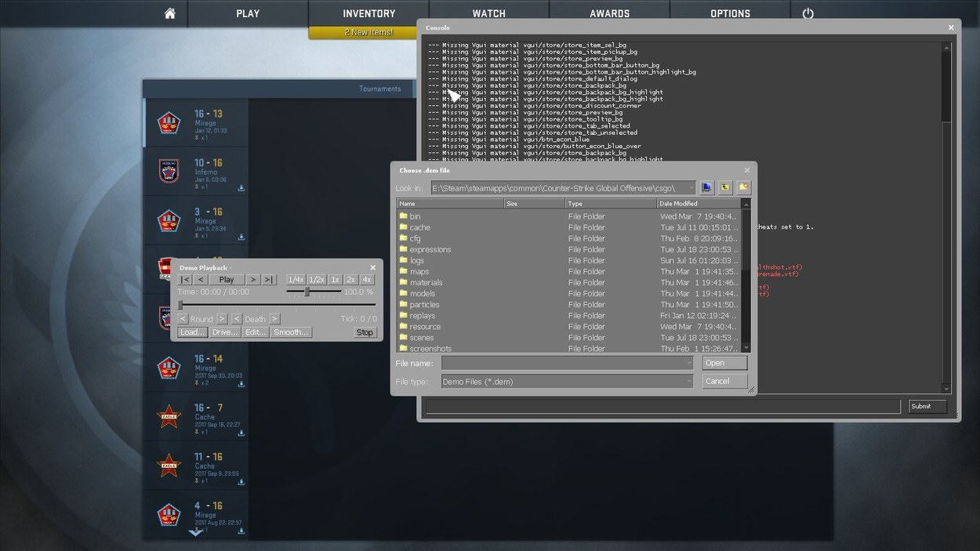Screen dimensions: 980x551
Task: Go to previous round
Action: (183, 319)
